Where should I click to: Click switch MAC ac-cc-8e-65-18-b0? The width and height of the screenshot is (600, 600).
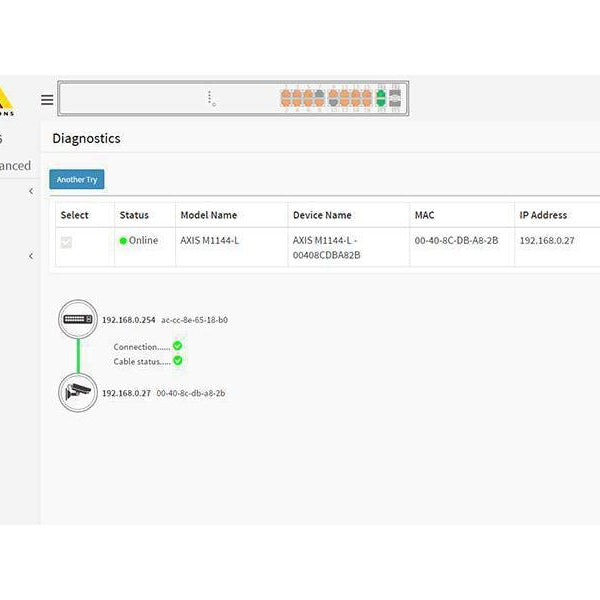click(194, 320)
